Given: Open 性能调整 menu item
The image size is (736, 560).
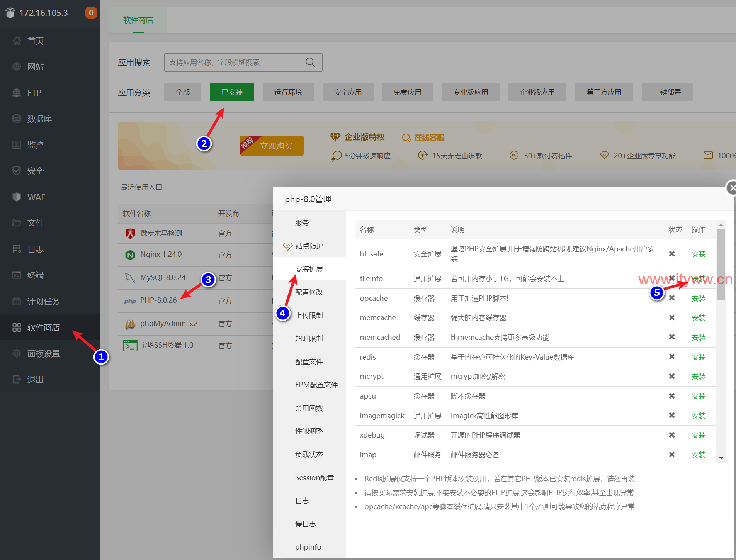Looking at the screenshot, I should pos(309,431).
